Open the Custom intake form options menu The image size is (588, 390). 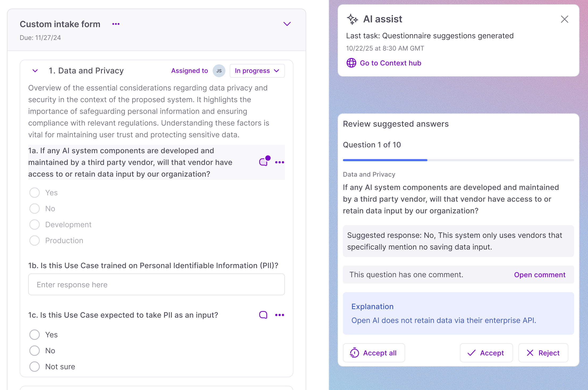tap(116, 24)
